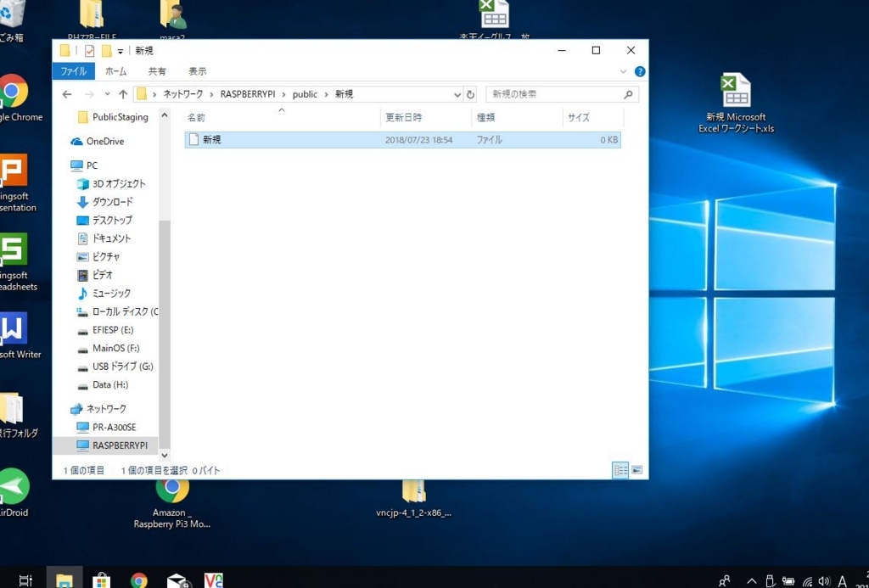The image size is (869, 588).
Task: Expand the quick access toolbar customize menu
Action: click(x=120, y=50)
